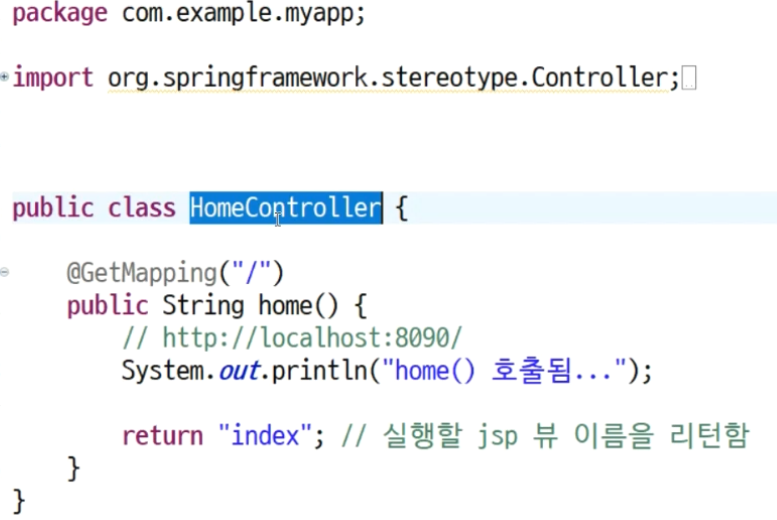Image resolution: width=777 pixels, height=520 pixels.
Task: Click com.example.myapp package name
Action: point(238,14)
